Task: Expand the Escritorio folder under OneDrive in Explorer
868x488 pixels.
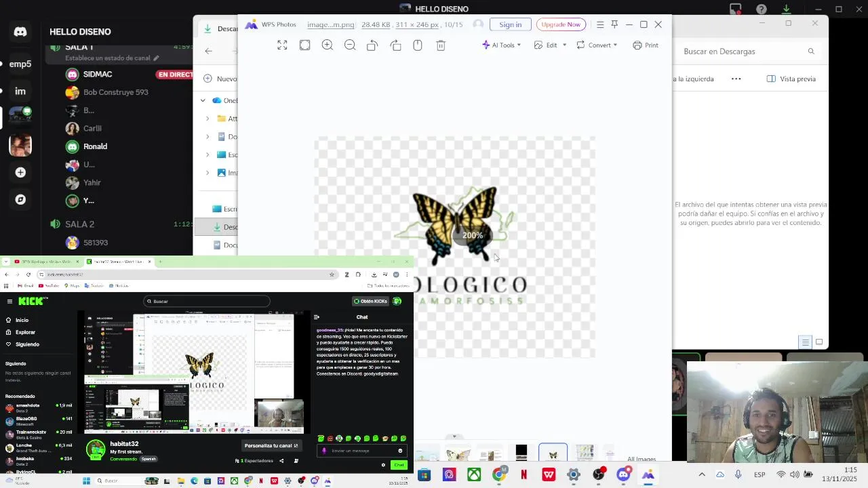Action: [208, 155]
